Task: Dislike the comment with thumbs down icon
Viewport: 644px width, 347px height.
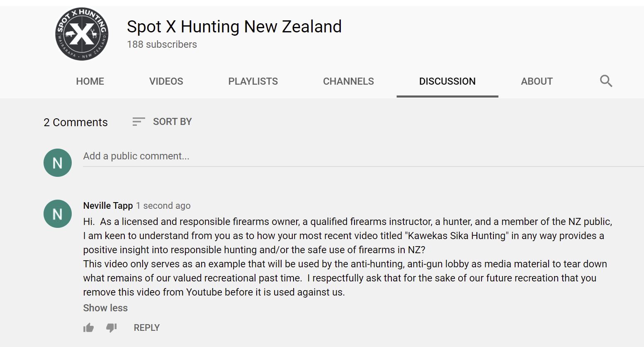Action: coord(112,328)
